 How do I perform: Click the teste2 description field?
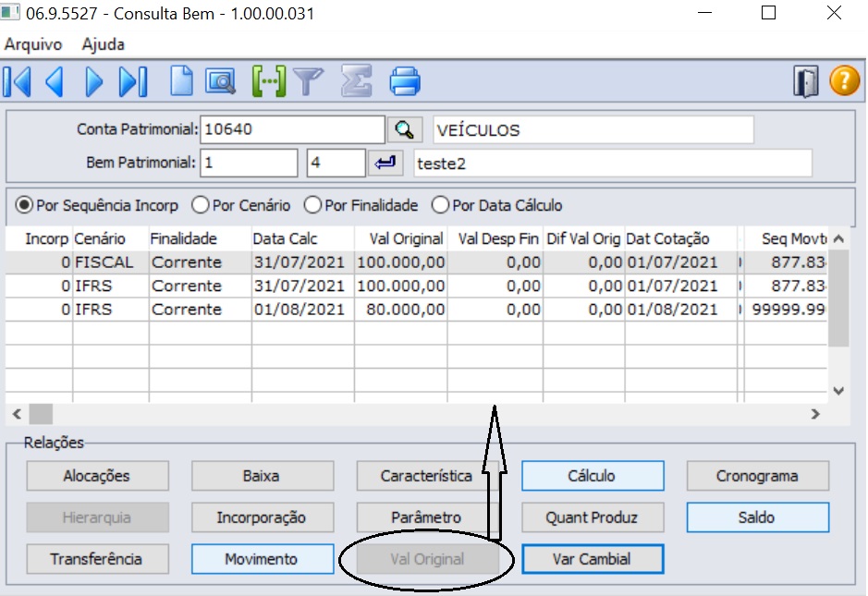pyautogui.click(x=613, y=164)
